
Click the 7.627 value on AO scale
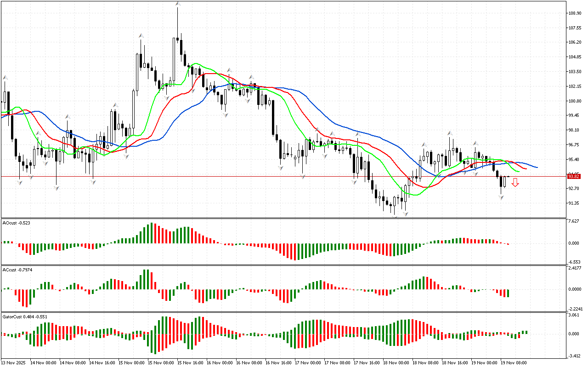tap(574, 221)
